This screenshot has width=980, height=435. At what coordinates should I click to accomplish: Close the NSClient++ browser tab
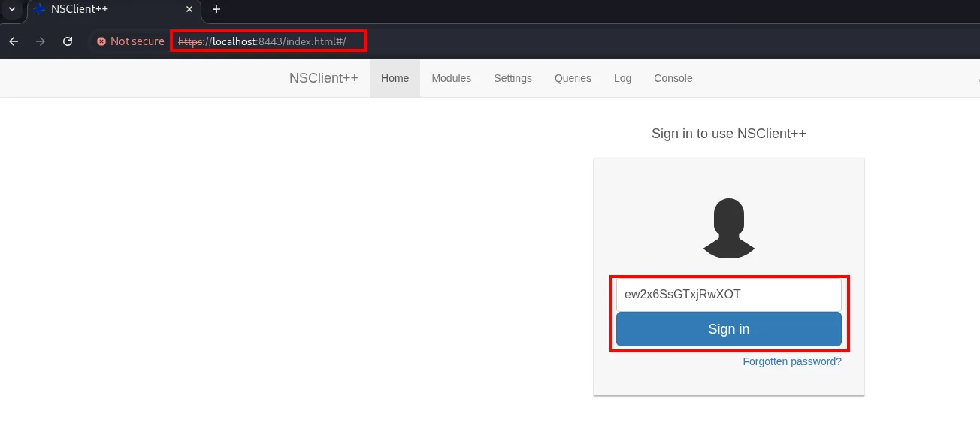pyautogui.click(x=189, y=10)
